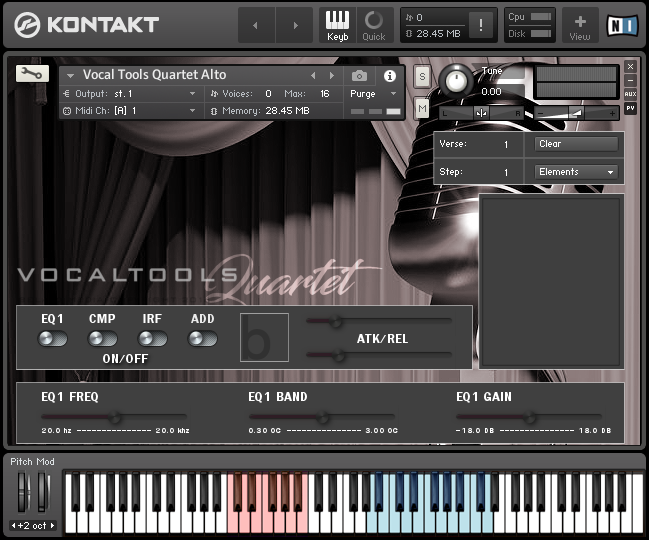Click the upper ATK/REL attack slider
Screen dimensions: 649x540
point(379,321)
